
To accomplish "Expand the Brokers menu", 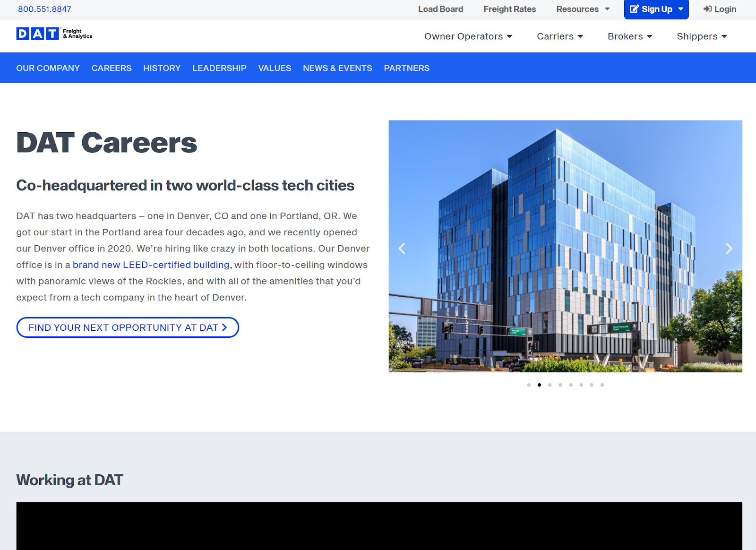I will coord(630,36).
